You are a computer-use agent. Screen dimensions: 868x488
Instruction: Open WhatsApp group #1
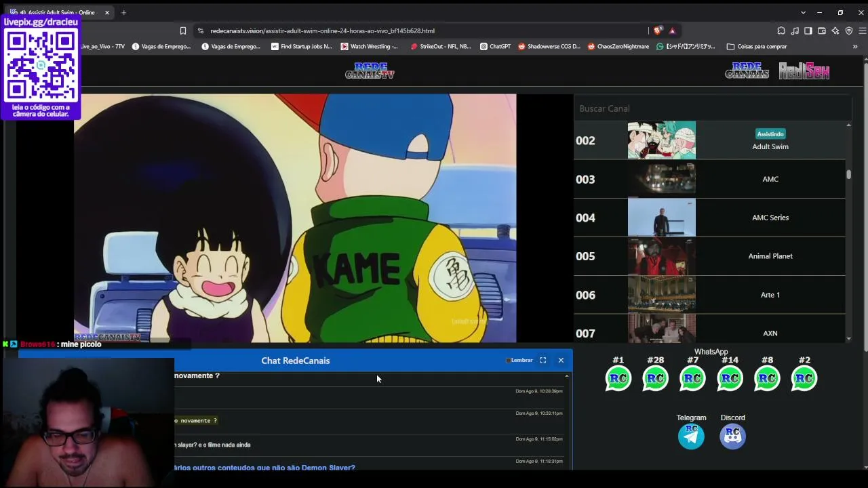[618, 378]
